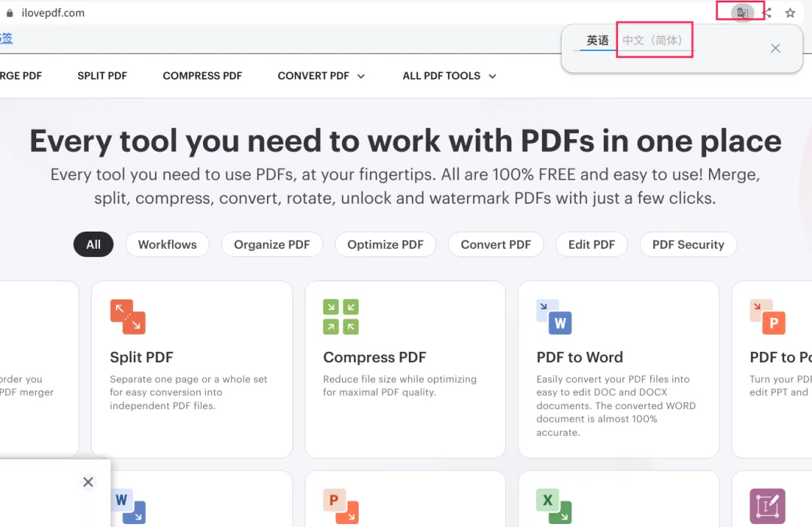This screenshot has width=812, height=527.
Task: Select the 英语 tab in translate popup
Action: (597, 41)
